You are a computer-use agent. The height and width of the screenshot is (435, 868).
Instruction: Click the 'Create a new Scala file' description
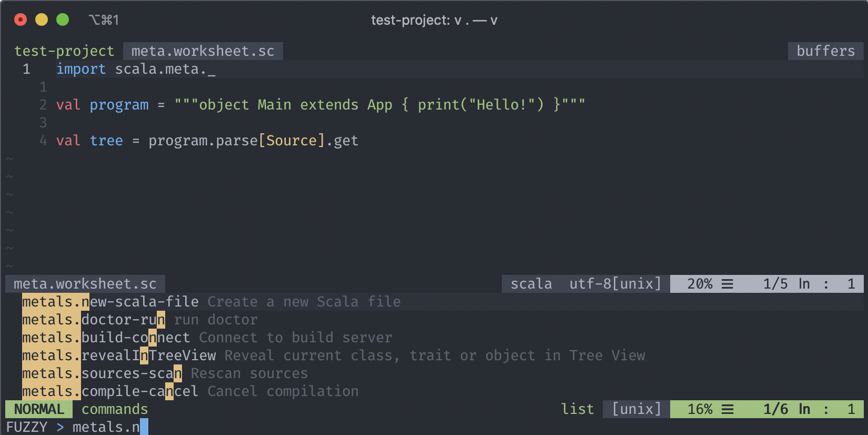[304, 302]
